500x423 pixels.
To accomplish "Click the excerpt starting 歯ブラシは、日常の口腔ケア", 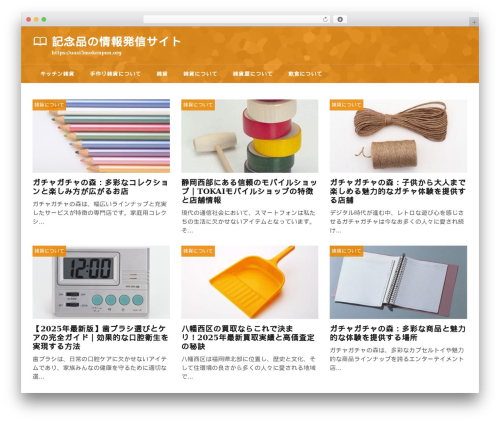I will [x=100, y=368].
